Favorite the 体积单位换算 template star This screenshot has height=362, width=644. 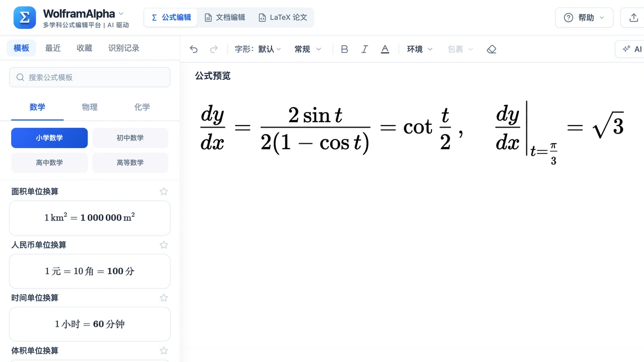[164, 351]
